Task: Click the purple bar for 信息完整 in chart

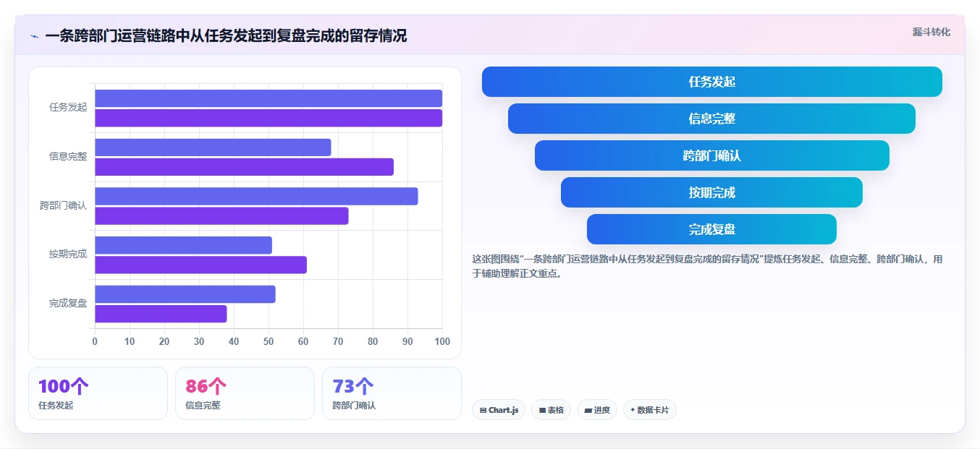Action: click(244, 167)
